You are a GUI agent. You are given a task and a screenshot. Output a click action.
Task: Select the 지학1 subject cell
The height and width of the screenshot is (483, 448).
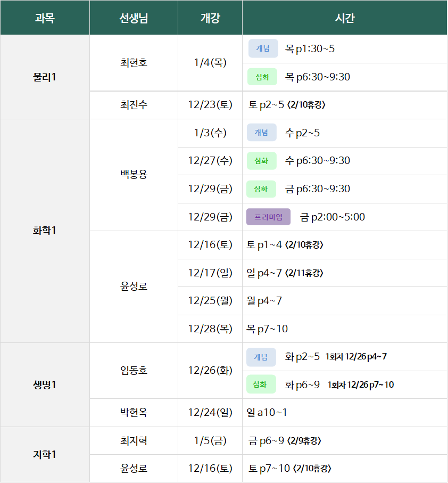(x=45, y=455)
